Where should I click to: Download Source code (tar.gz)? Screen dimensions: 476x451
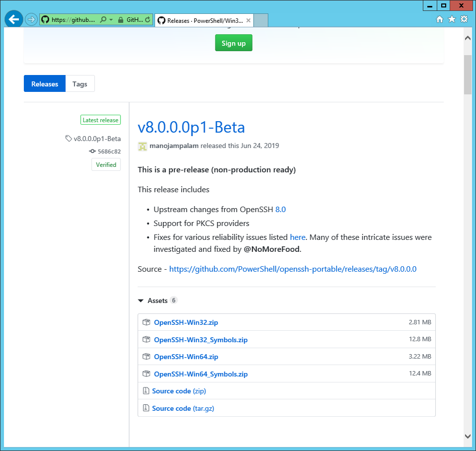[x=183, y=408]
